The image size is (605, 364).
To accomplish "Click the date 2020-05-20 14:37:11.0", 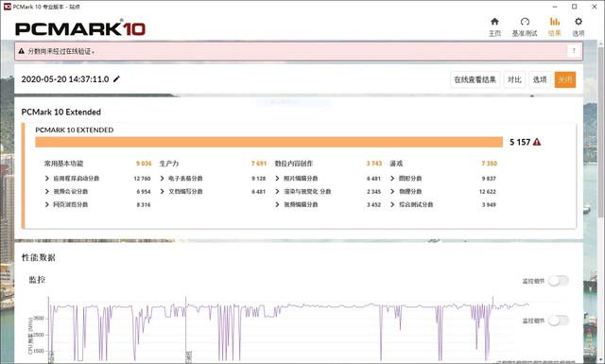I will 65,79.
